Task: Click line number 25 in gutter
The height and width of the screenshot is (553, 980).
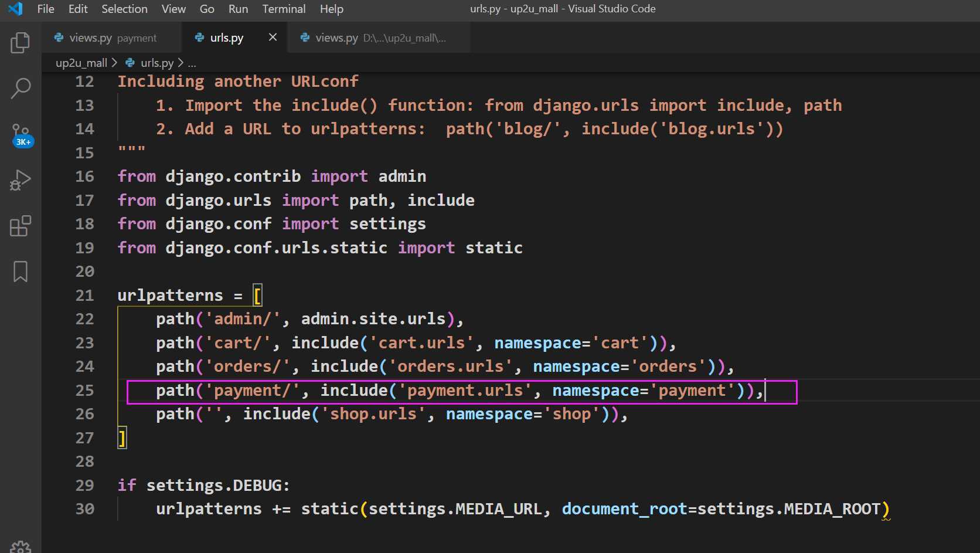Action: coord(84,391)
